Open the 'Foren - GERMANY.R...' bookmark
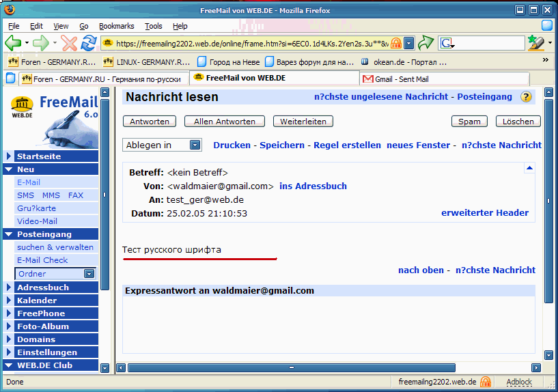558x392 pixels. pos(52,62)
